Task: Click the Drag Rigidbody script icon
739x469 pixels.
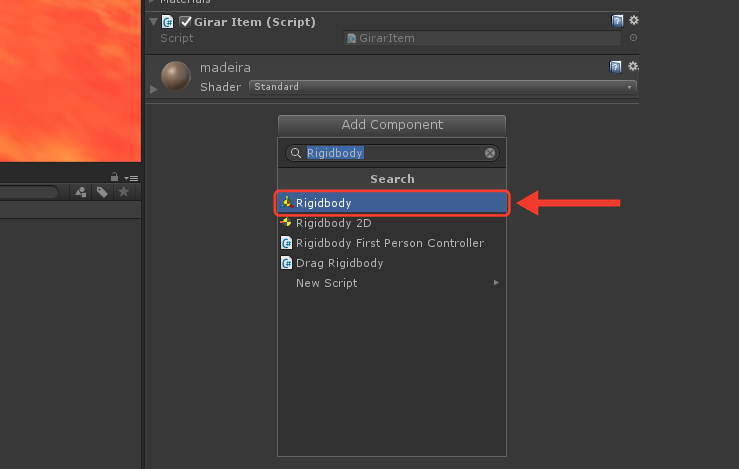Action: 287,263
